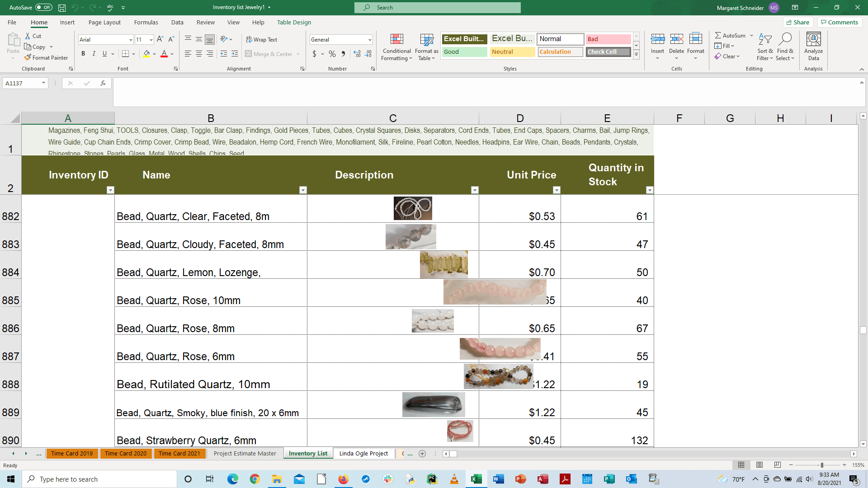The width and height of the screenshot is (868, 488).
Task: Switch to Time Card 2021 sheet
Action: tap(179, 454)
